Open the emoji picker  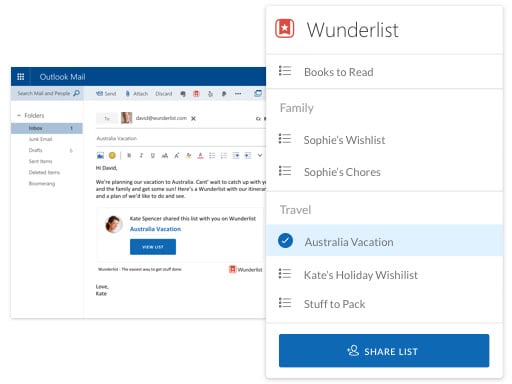[x=112, y=155]
